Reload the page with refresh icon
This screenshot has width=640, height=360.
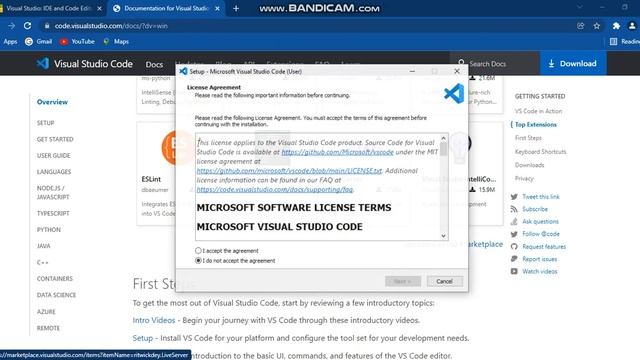[x=27, y=26]
